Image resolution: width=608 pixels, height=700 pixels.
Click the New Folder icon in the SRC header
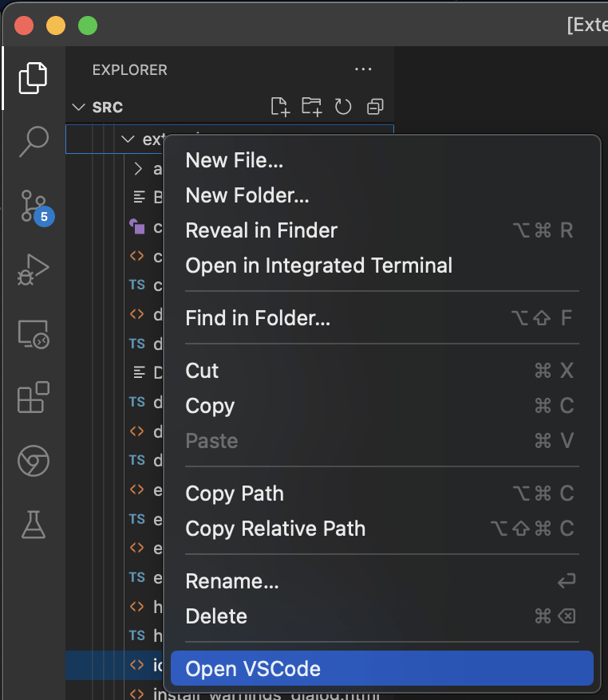(x=312, y=107)
